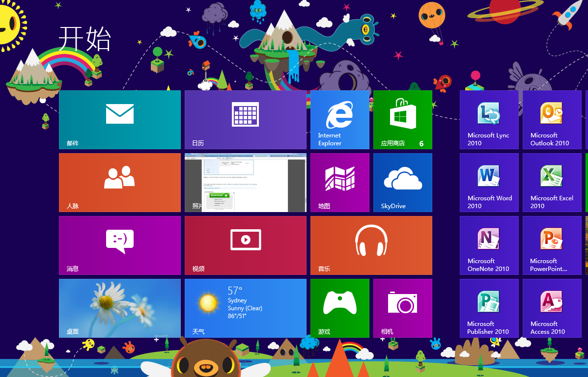
Task: Launch Microsoft Lync 2010
Action: coord(489,120)
